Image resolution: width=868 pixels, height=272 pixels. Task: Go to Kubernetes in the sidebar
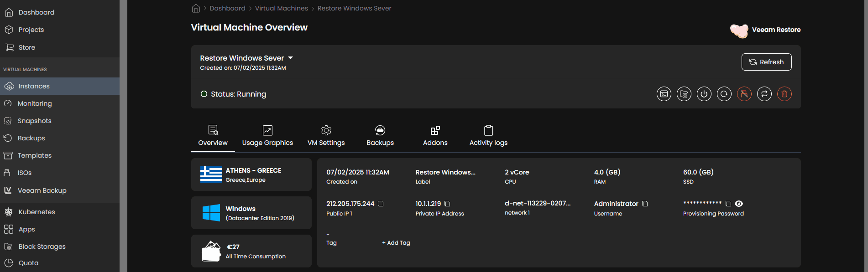point(37,212)
